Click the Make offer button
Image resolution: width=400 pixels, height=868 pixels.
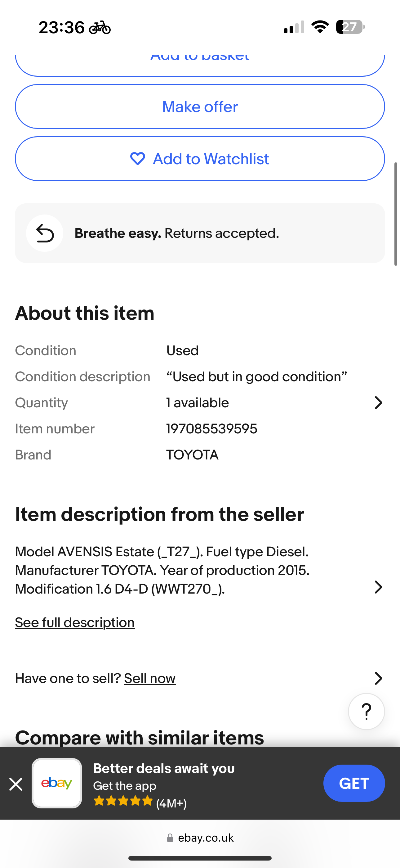coord(200,106)
